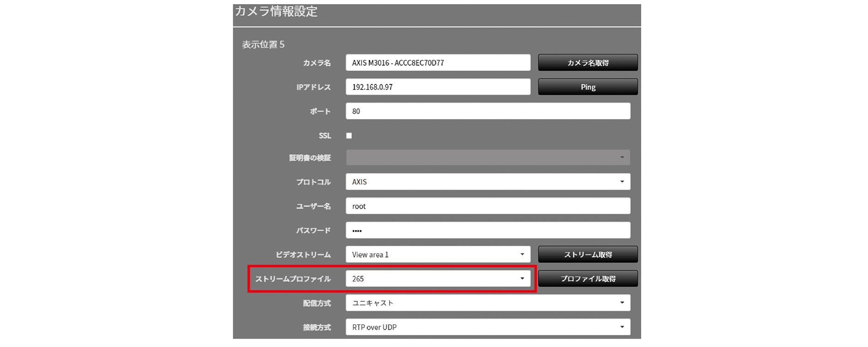
Task: Toggle the SSL checkbox
Action: [x=349, y=136]
